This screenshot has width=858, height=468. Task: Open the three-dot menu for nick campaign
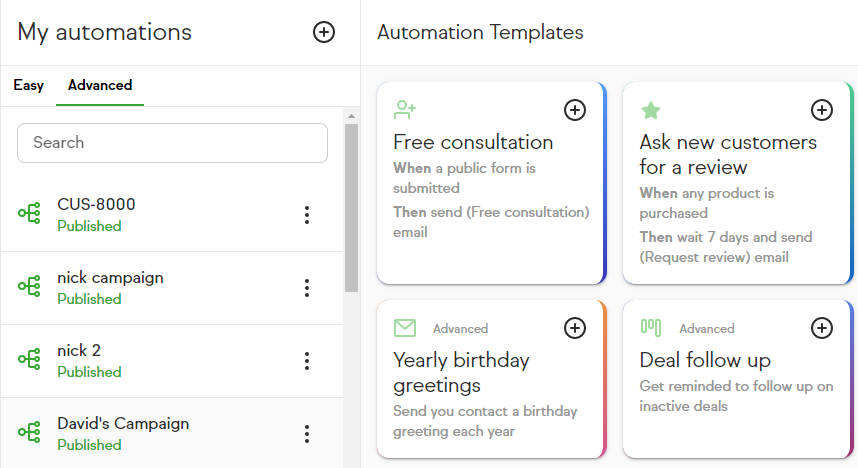click(x=307, y=288)
